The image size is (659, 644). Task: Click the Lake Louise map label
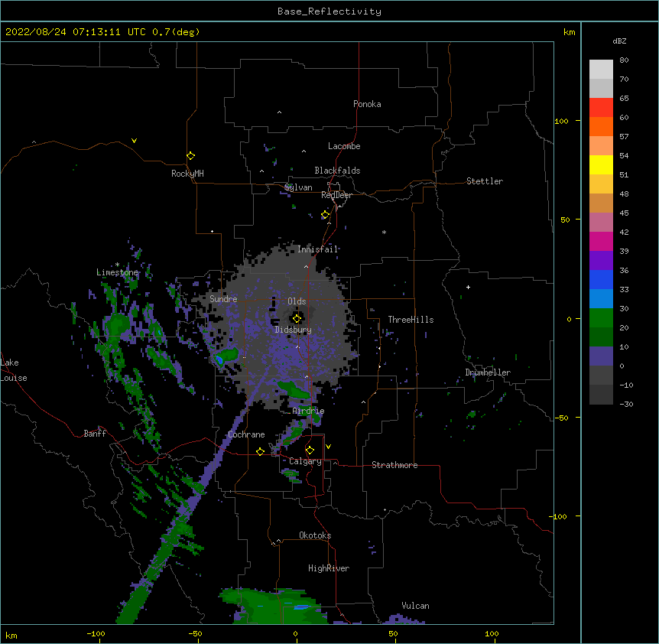pos(14,370)
